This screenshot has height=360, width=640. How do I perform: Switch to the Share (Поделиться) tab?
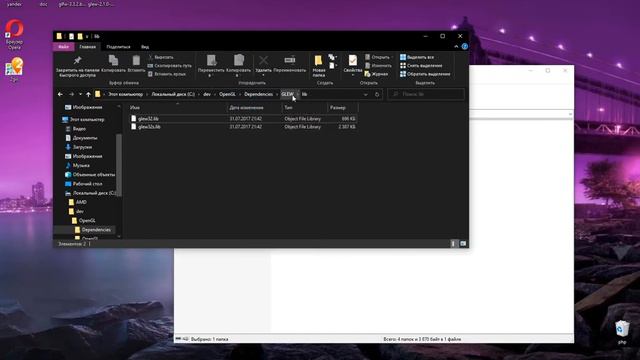click(x=118, y=47)
